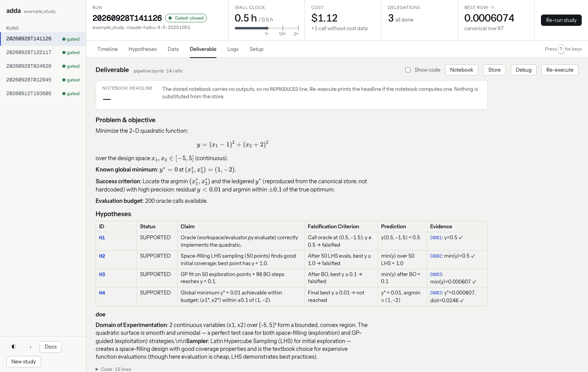Open the Logs tab
588x372 pixels.
pos(233,49)
